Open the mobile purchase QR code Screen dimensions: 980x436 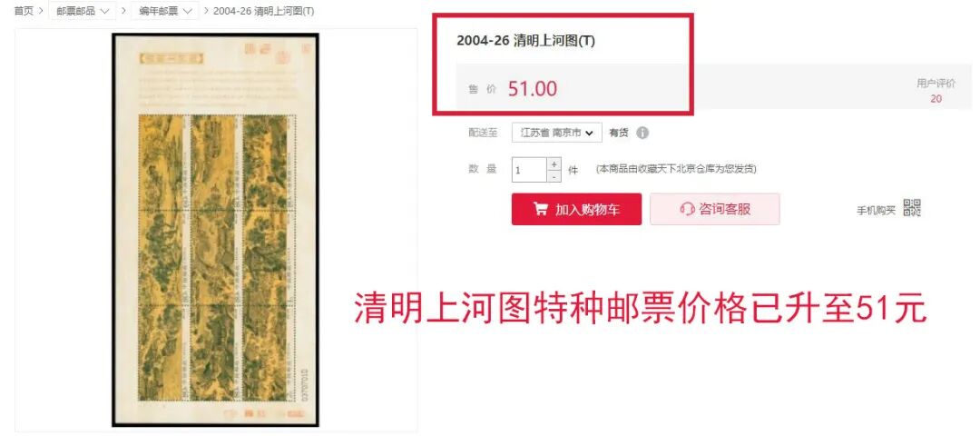click(913, 208)
